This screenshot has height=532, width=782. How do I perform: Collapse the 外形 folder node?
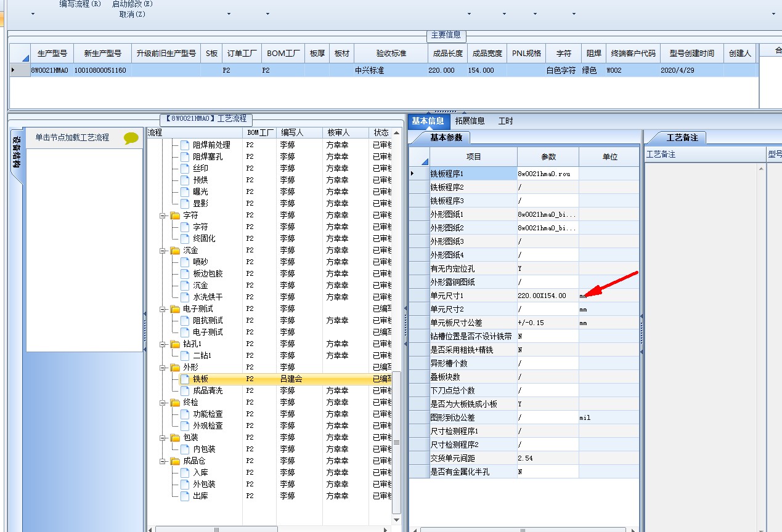(163, 367)
